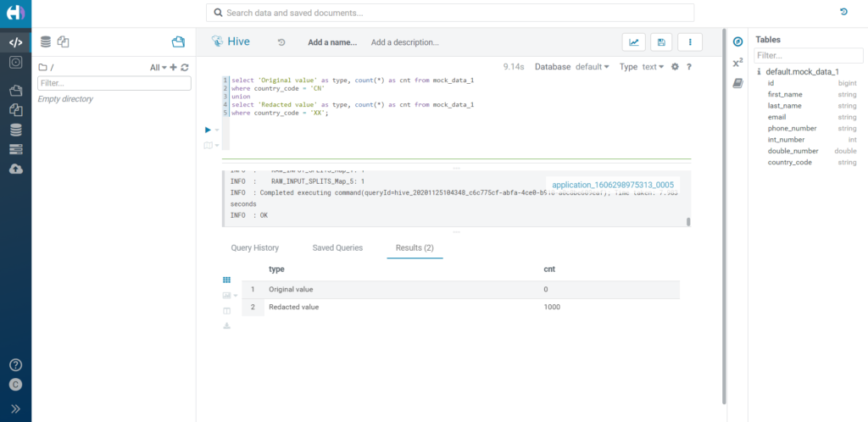Refresh the file browser with the refresh icon
The width and height of the screenshot is (868, 422).
click(185, 67)
